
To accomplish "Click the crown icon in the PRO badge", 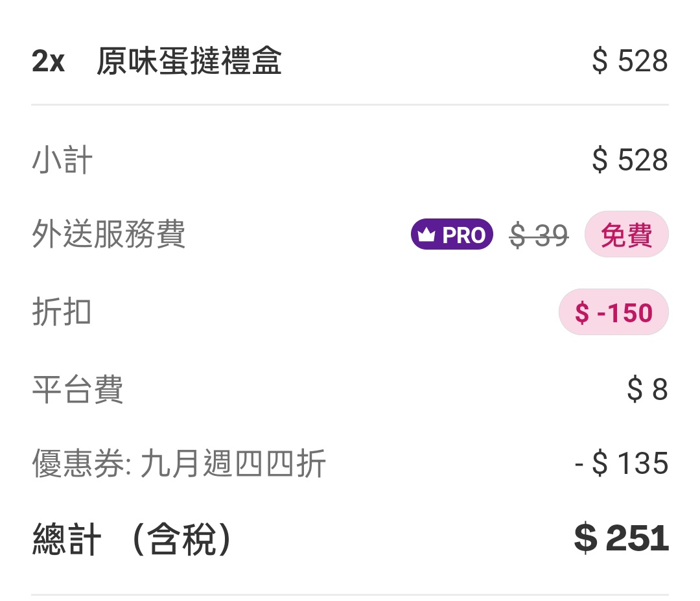I will pyautogui.click(x=426, y=235).
